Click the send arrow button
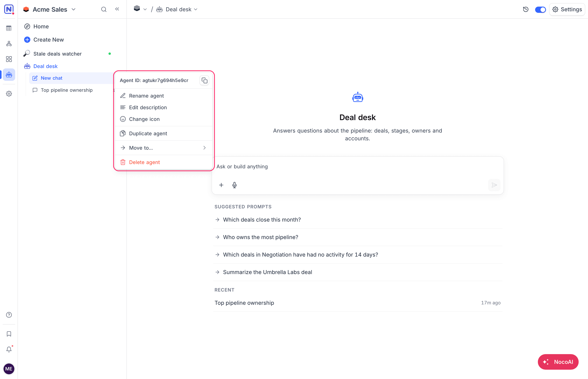Image resolution: width=588 pixels, height=379 pixels. (x=494, y=185)
